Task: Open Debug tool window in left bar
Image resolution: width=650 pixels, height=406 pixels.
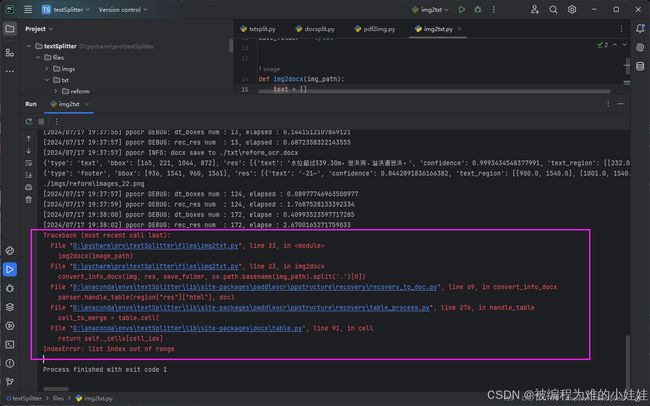Action: 10,288
